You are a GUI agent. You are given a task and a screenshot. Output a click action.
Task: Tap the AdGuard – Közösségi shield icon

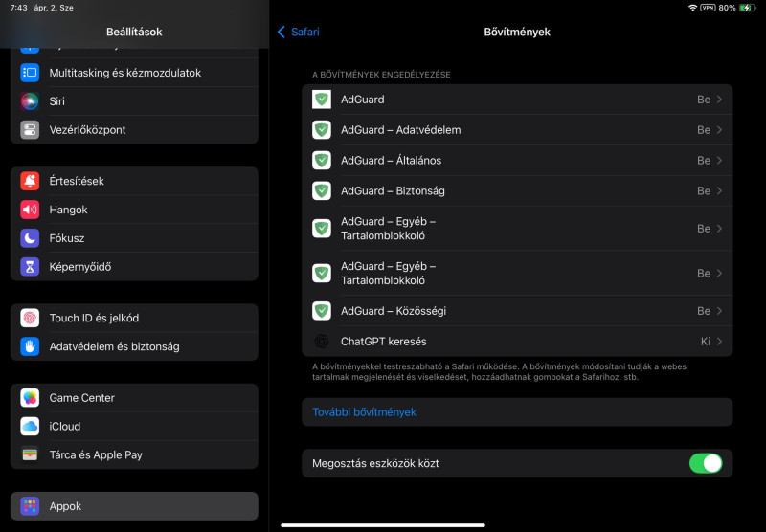[x=322, y=311]
